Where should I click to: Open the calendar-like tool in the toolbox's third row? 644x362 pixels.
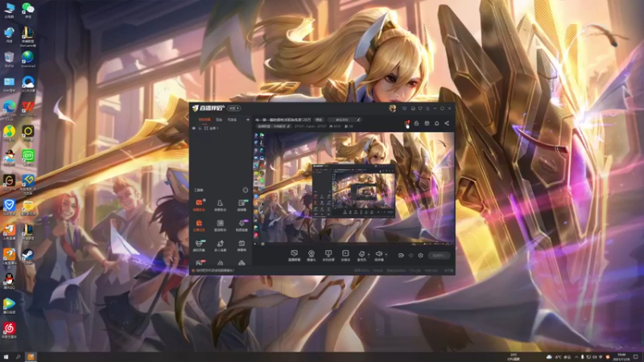242,245
